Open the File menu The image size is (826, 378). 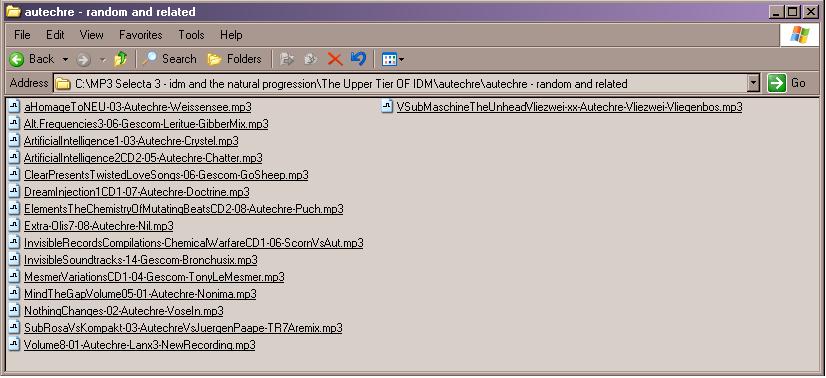tap(22, 35)
